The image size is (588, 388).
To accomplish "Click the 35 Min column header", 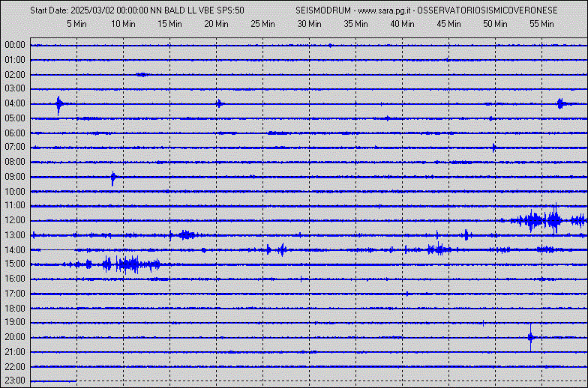I will [355, 24].
